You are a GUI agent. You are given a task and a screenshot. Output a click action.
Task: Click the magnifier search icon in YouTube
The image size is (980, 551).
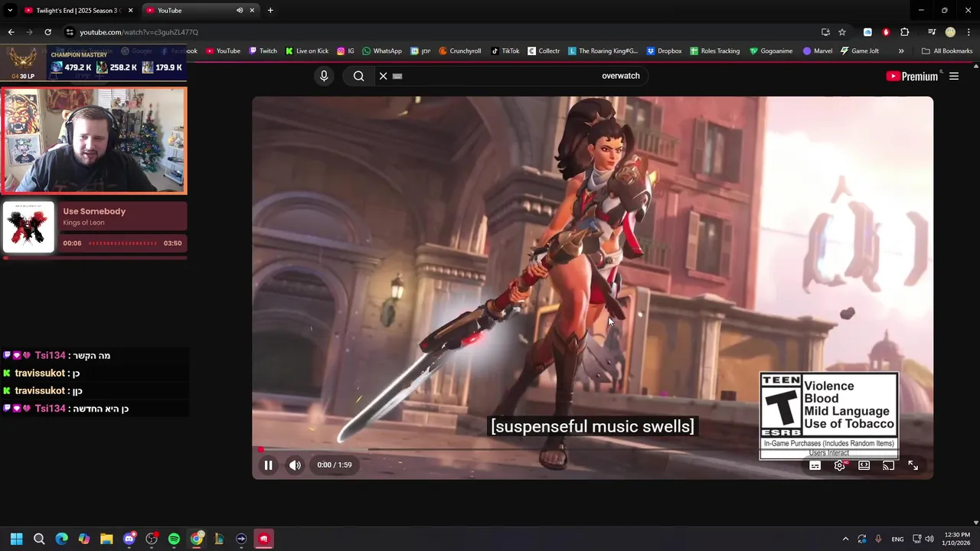click(358, 76)
